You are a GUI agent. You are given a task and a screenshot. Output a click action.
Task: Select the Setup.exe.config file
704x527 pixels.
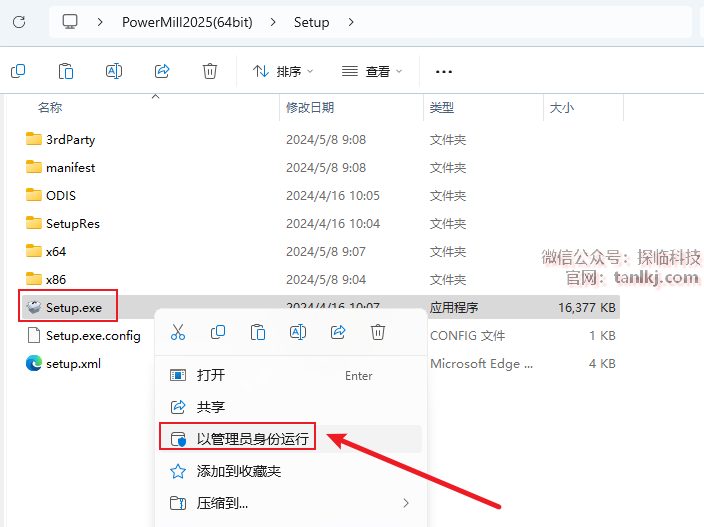(x=93, y=336)
